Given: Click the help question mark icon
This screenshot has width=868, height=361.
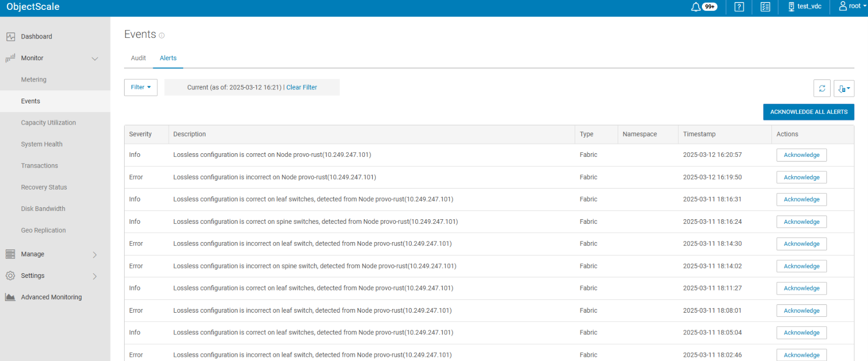Looking at the screenshot, I should (739, 7).
